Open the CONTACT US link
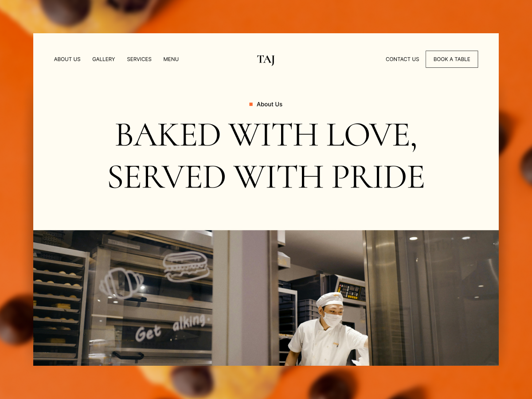 tap(402, 59)
